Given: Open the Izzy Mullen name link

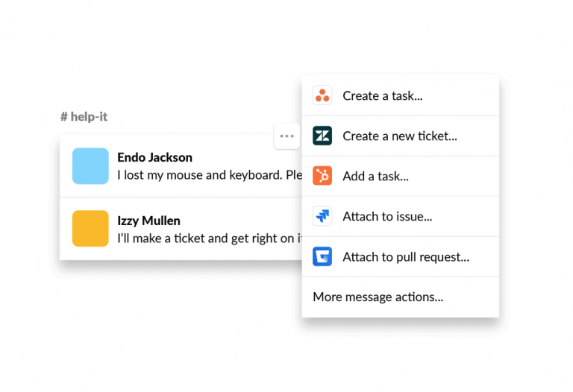Looking at the screenshot, I should click(x=148, y=221).
